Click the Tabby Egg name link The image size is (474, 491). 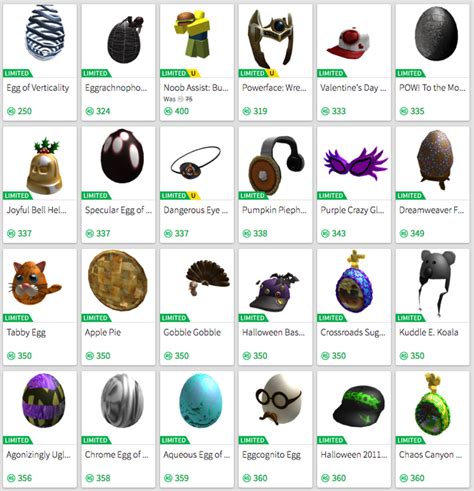click(26, 333)
